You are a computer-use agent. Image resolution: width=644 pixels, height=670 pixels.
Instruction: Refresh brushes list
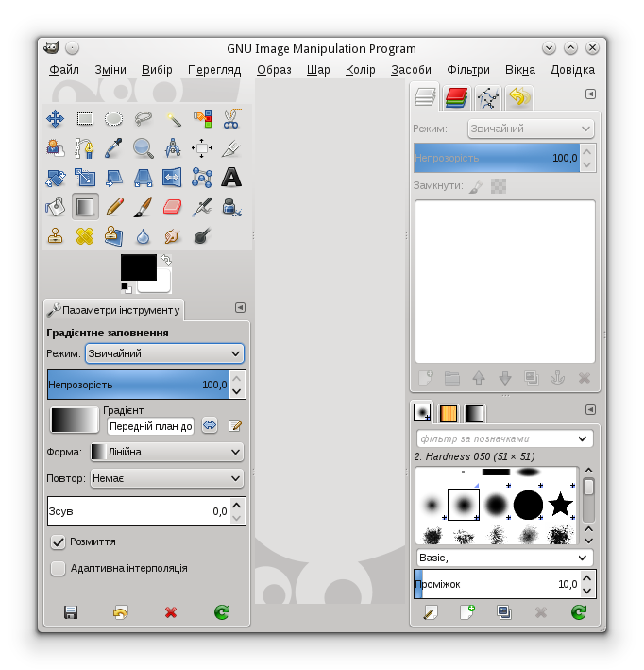pos(579,612)
